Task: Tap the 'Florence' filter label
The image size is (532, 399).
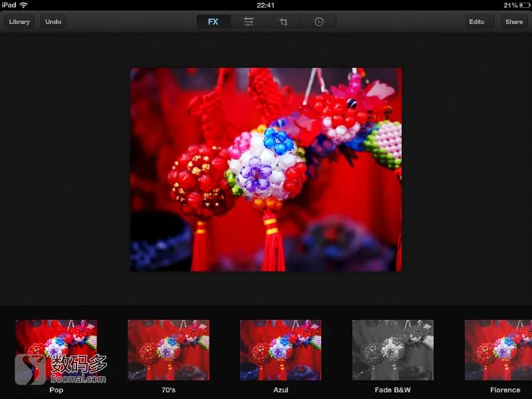Action: click(505, 390)
